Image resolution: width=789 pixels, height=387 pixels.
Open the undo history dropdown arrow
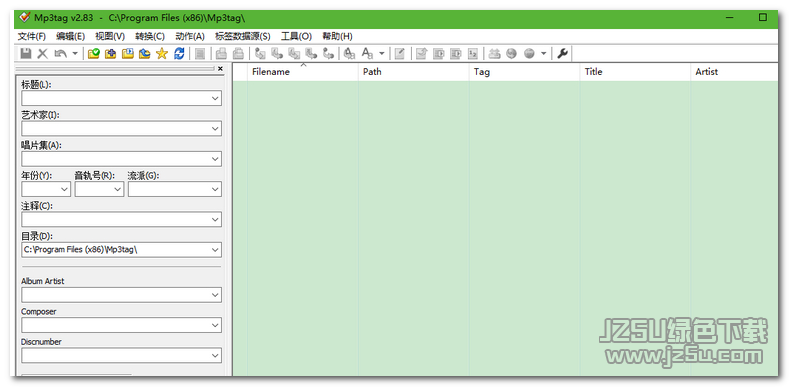point(74,53)
